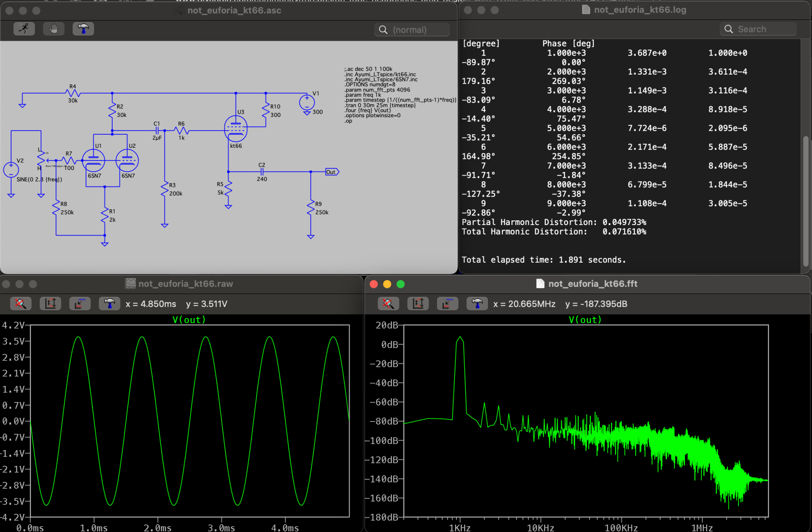This screenshot has width=812, height=532.
Task: Select resistor R9 250k in schematic
Action: pos(311,208)
